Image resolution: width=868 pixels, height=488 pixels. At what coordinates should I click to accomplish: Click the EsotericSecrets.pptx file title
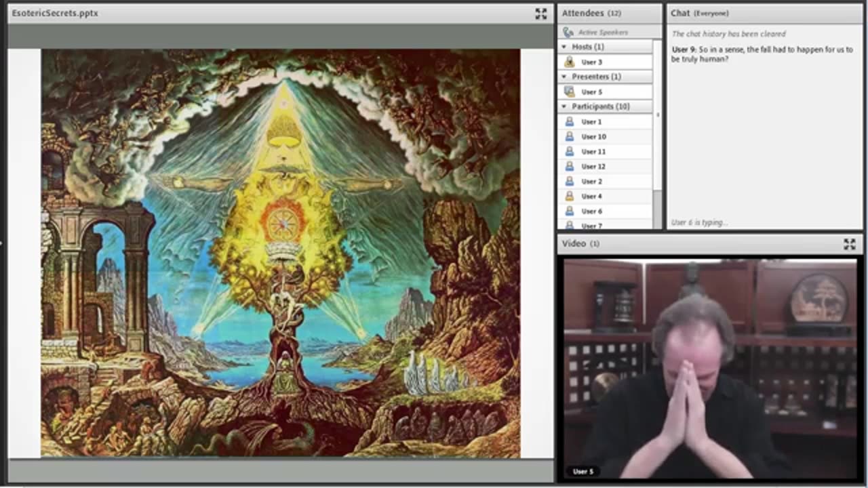[x=55, y=13]
